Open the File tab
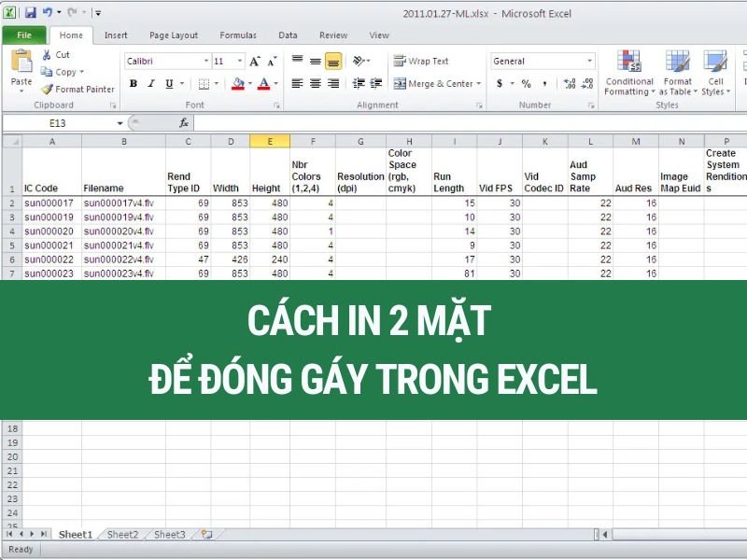Screen dimensions: 747x560 point(24,35)
